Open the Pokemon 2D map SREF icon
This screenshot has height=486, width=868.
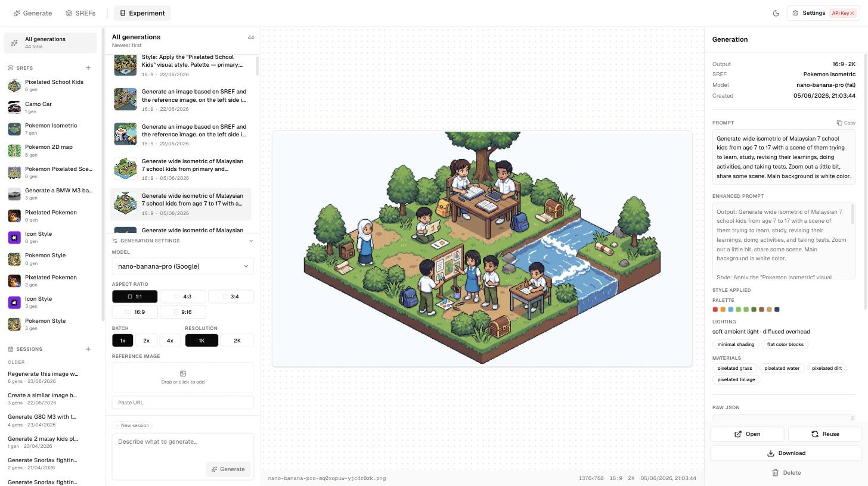coord(14,151)
